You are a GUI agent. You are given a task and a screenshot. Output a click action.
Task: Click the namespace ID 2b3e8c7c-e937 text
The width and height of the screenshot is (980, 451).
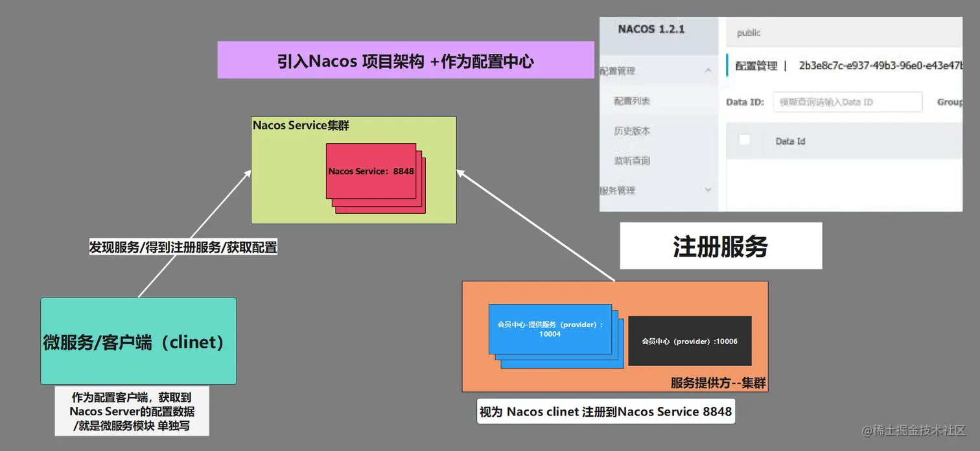[880, 66]
